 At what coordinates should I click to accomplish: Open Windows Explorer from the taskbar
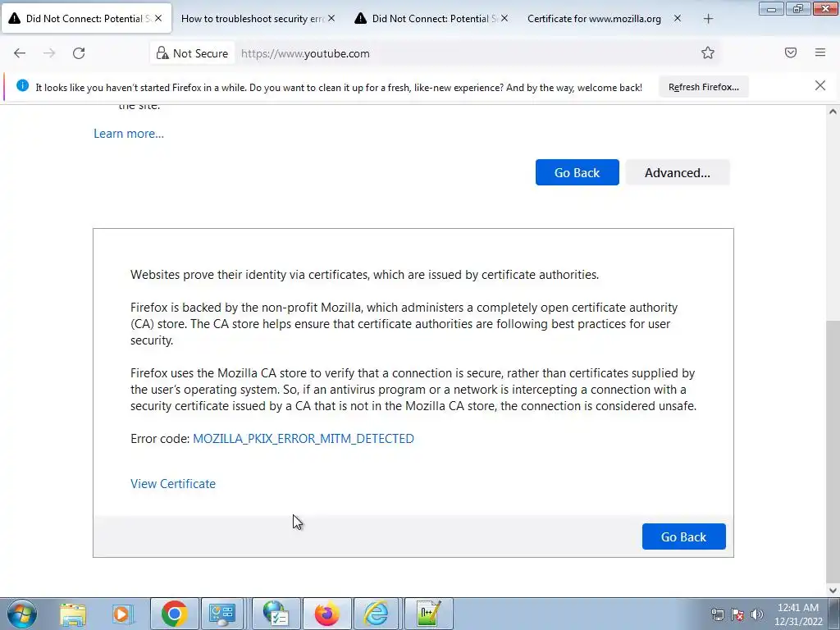tap(72, 614)
